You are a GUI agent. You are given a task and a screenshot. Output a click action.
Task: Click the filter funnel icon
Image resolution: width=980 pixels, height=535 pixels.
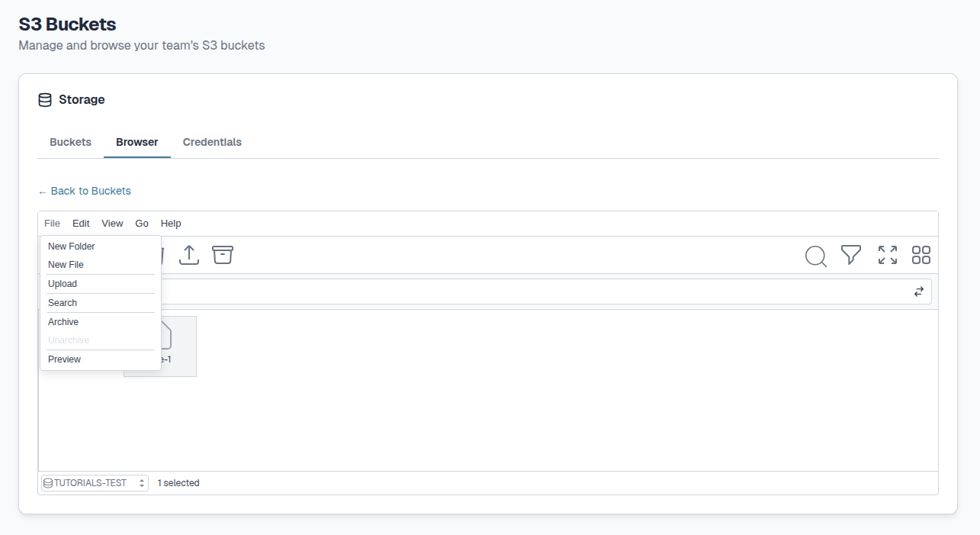click(x=851, y=255)
